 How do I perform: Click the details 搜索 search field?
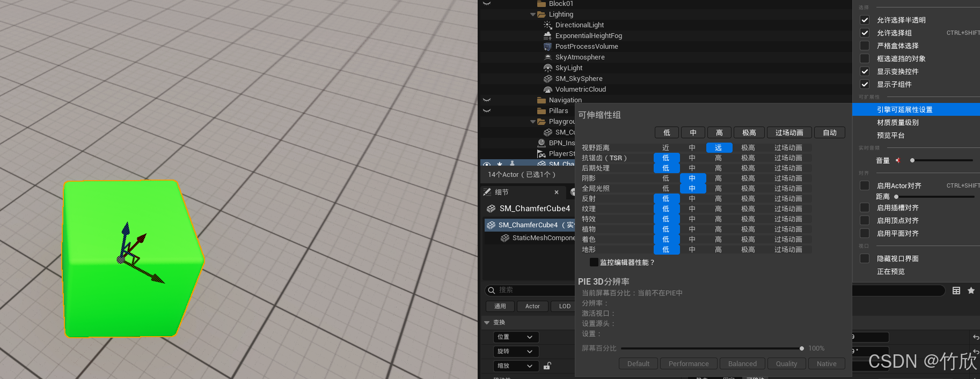(x=529, y=290)
